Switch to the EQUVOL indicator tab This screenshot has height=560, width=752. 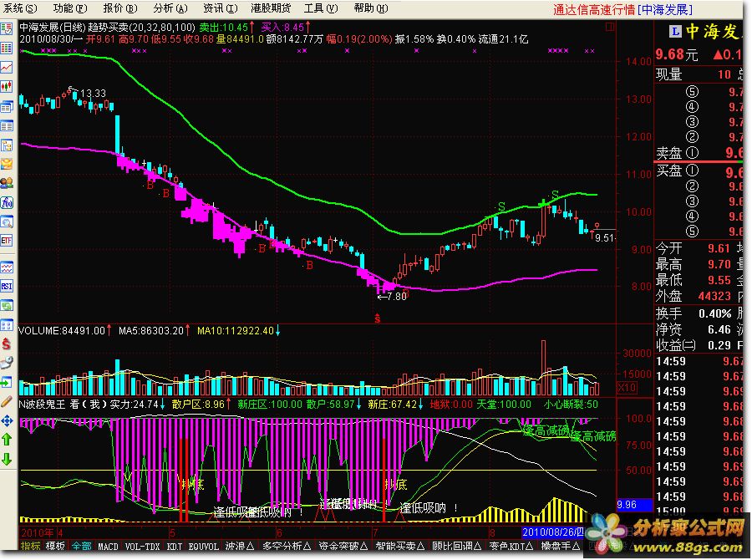point(203,546)
